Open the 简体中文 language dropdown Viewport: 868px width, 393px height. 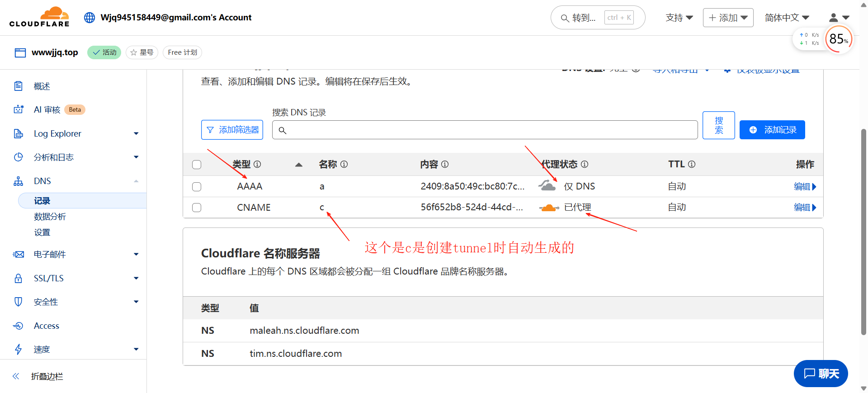tap(787, 18)
